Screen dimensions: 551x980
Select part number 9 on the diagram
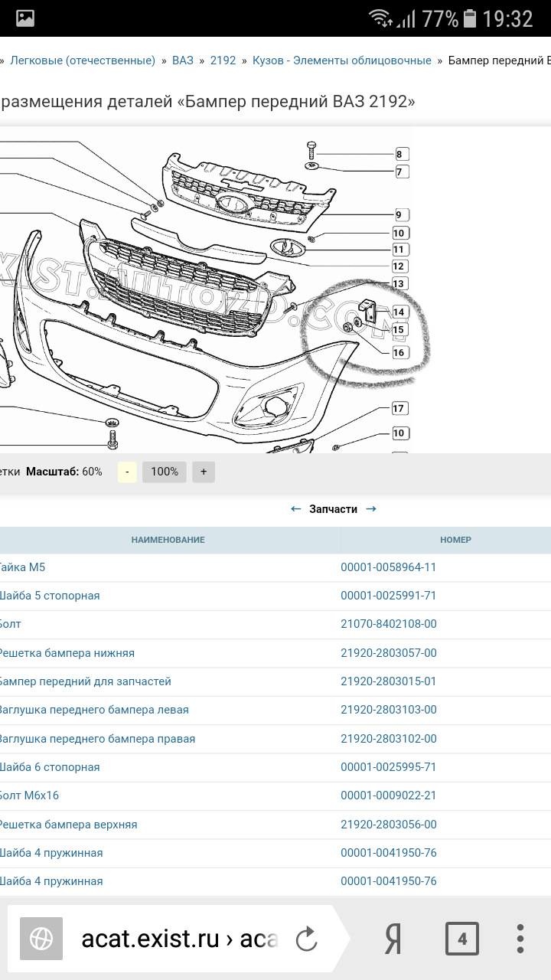point(403,215)
